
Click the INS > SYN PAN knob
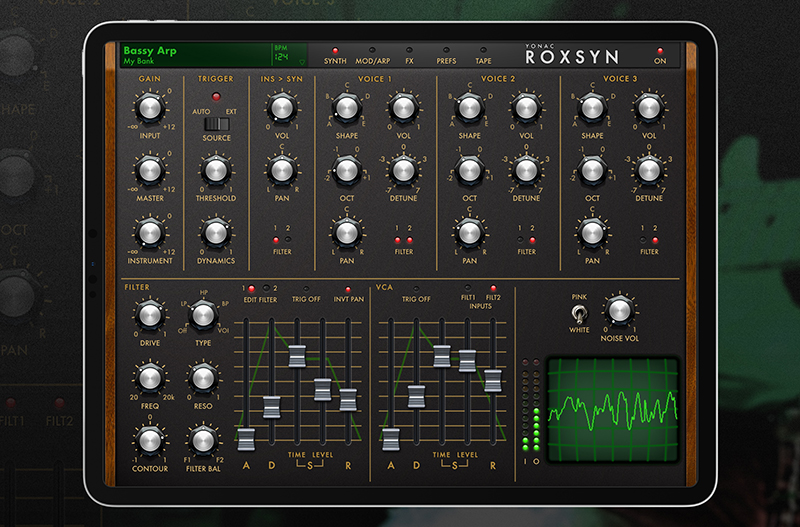coord(282,171)
